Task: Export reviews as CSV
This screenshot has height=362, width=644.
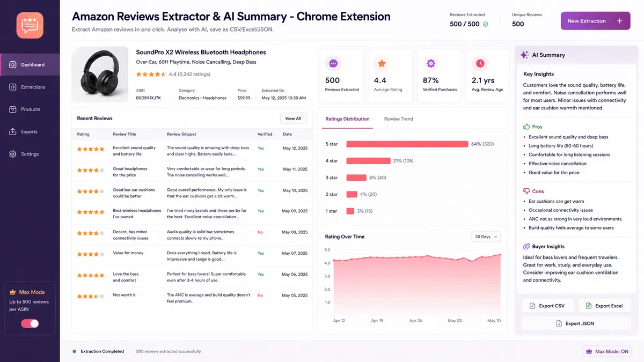Action: tap(547, 306)
